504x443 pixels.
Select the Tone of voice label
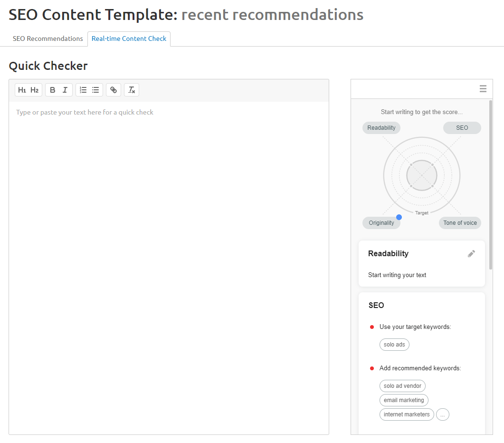point(460,223)
